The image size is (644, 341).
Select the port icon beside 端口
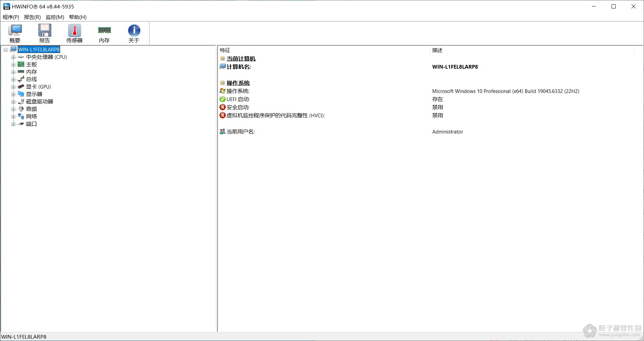click(21, 124)
